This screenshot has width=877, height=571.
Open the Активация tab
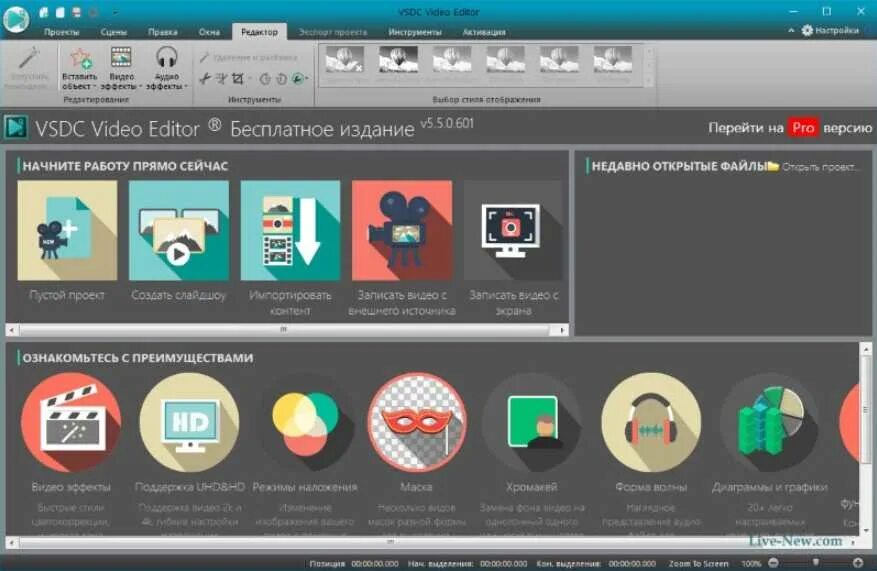click(x=484, y=32)
